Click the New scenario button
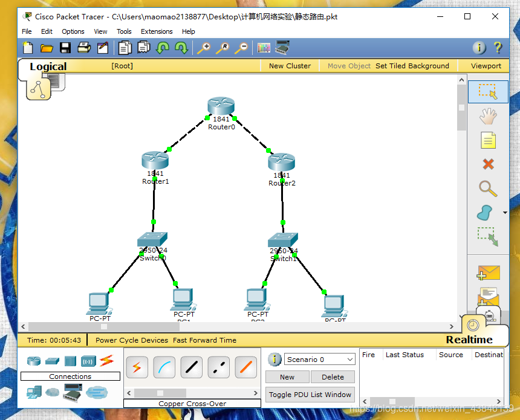 (287, 377)
